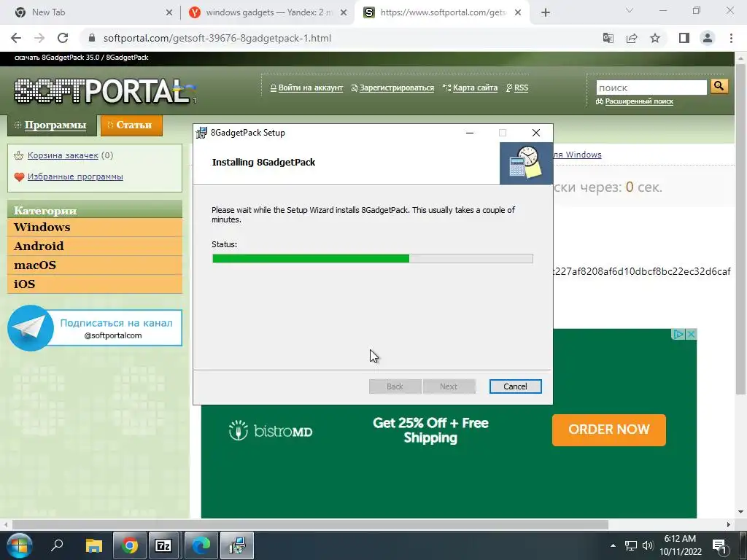747x560 pixels.
Task: Bookmark this page with the star
Action: coord(655,38)
